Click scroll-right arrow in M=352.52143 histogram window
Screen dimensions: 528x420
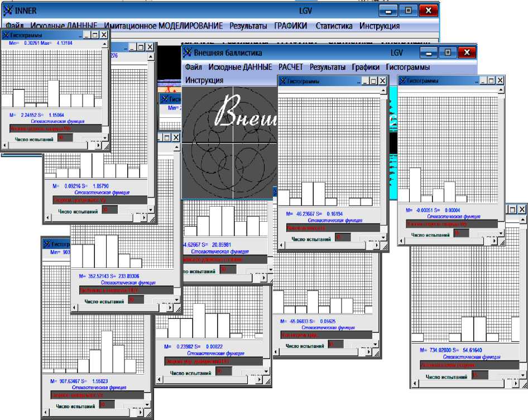pos(170,307)
